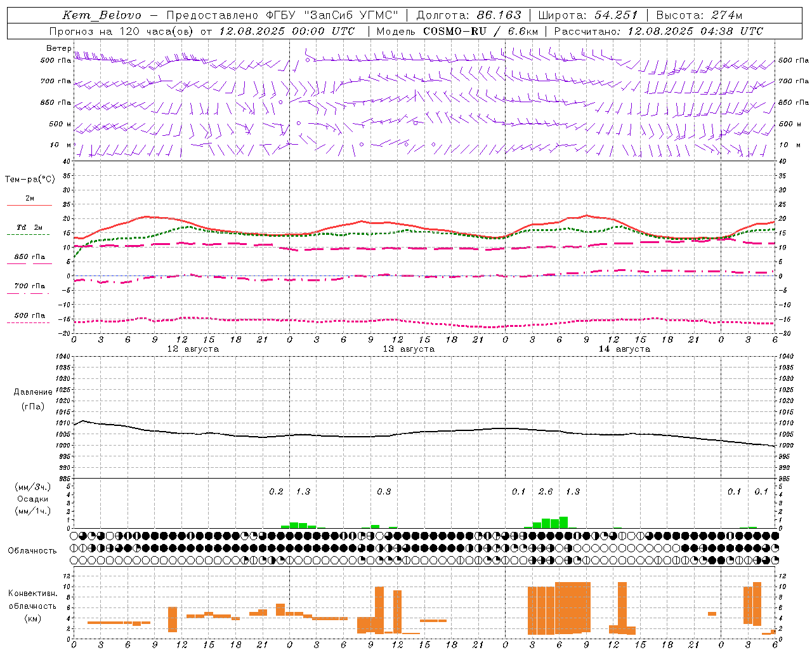Click the '(мм/1ч.)' precipitation unit label
Image resolution: width=812 pixels, height=650 pixels.
[x=33, y=511]
